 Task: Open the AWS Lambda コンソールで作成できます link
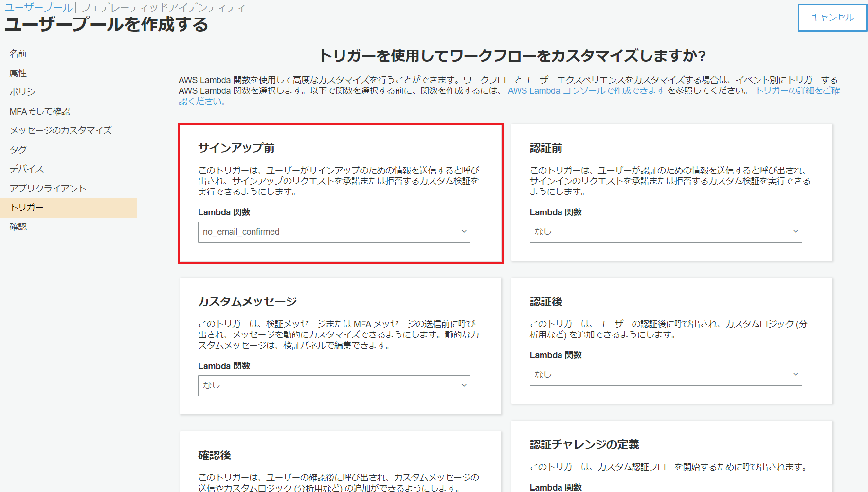tap(586, 91)
